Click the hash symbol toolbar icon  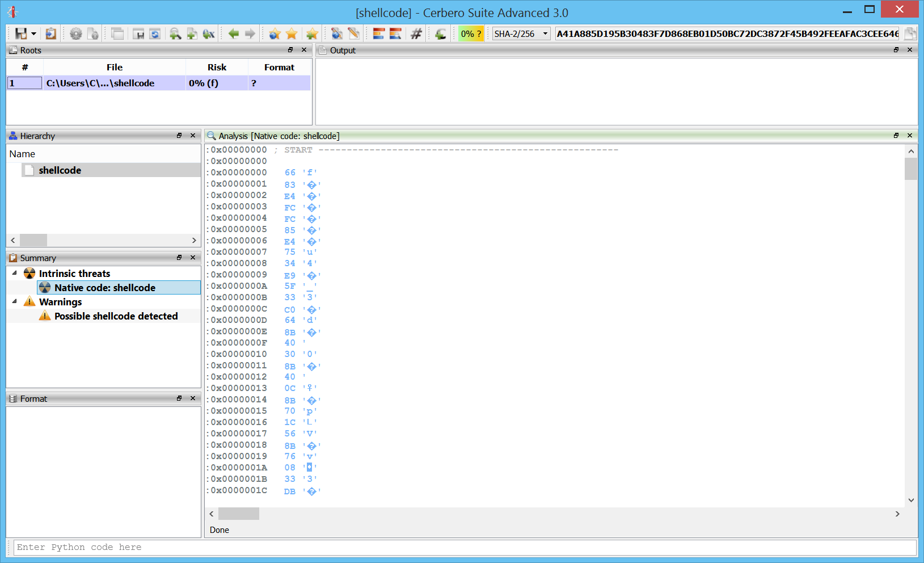[416, 34]
